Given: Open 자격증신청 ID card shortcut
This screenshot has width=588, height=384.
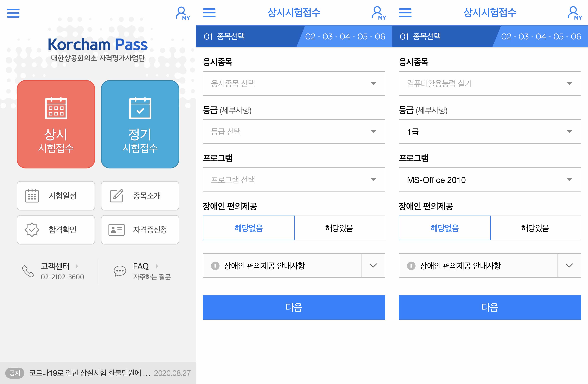Looking at the screenshot, I should 140,230.
